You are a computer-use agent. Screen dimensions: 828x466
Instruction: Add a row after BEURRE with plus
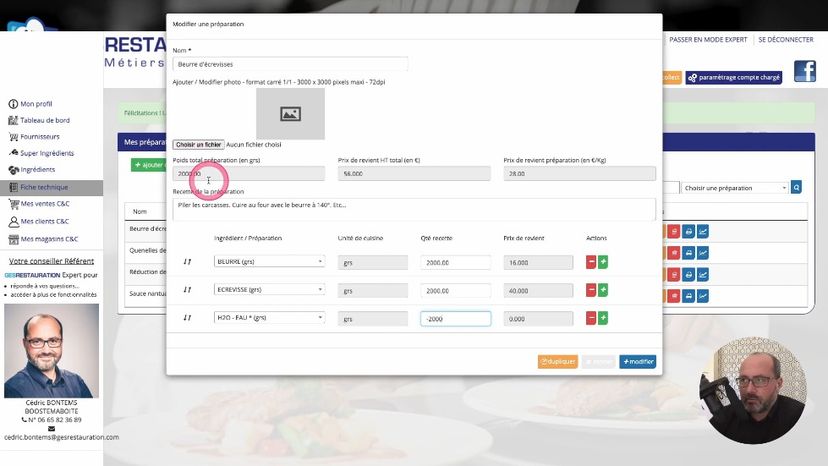coord(603,262)
